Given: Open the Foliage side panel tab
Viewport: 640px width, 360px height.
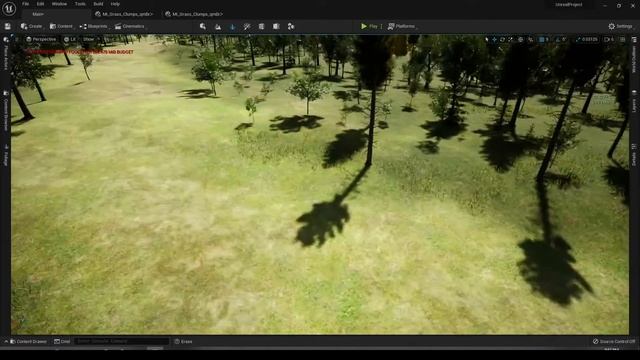Looking at the screenshot, I should click(6, 156).
